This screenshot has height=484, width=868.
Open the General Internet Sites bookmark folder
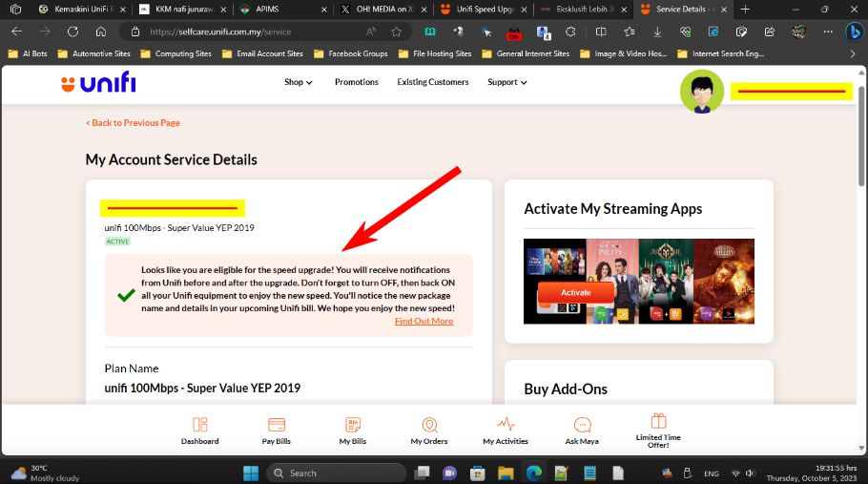(x=526, y=53)
